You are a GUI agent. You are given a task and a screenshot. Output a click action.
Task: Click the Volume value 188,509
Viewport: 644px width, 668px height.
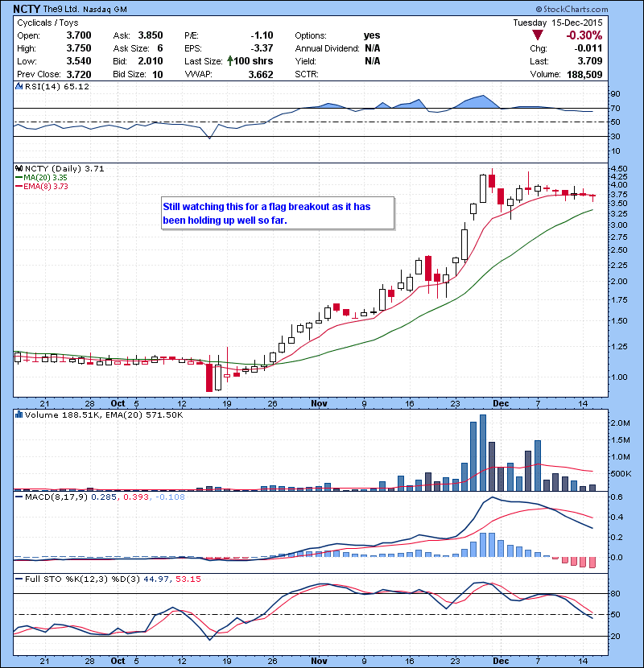584,75
